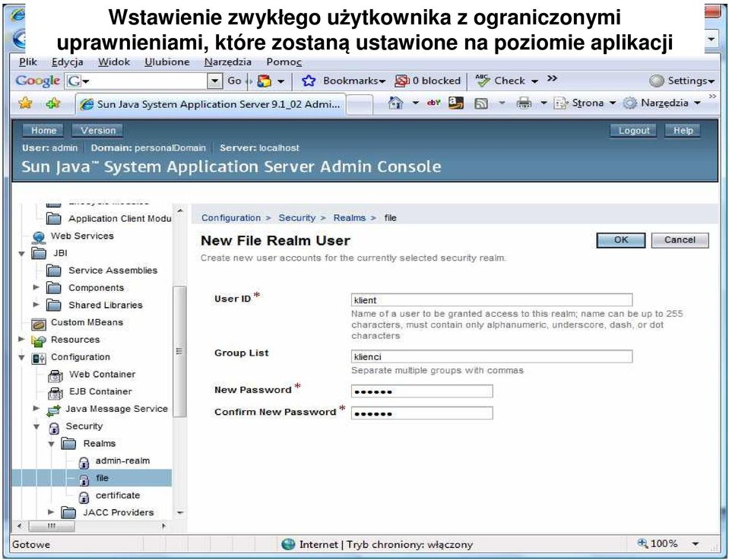The width and height of the screenshot is (729, 560).
Task: Click the tree panel horizontal scrollbar thumb
Action: (x=52, y=526)
